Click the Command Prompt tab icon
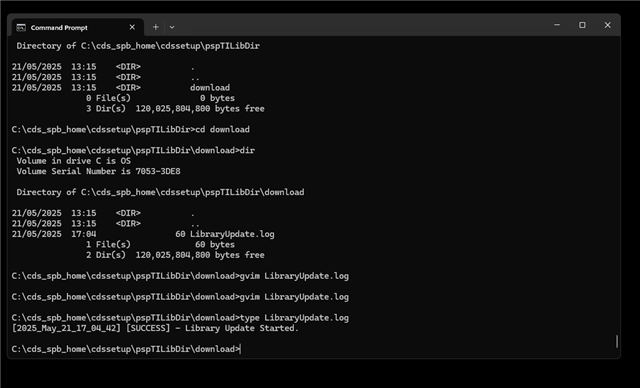 [x=21, y=27]
